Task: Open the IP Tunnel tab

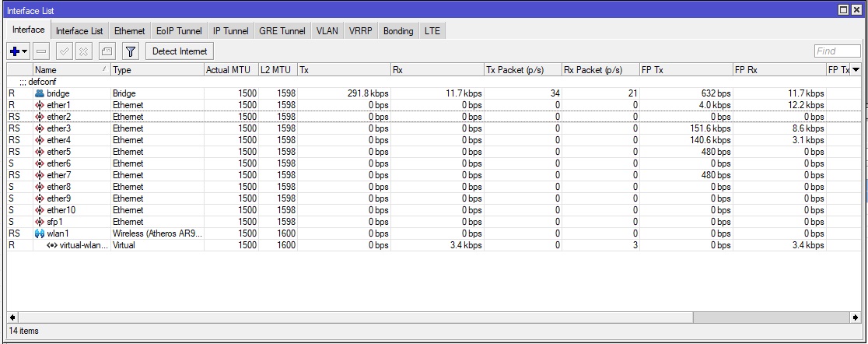Action: [231, 31]
